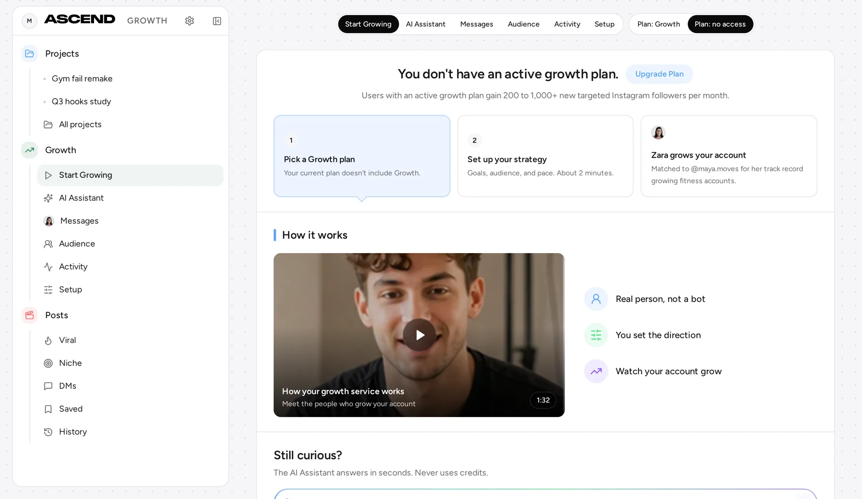868x499 pixels.
Task: Open the settings gear icon
Action: 190,21
